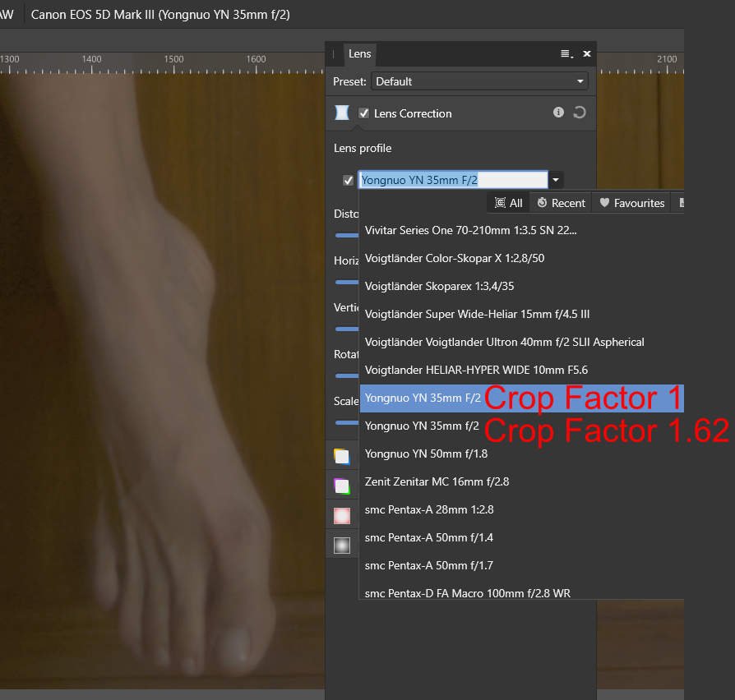735x700 pixels.
Task: Click the Canon EOS 5D Mark III document title
Action: point(160,15)
